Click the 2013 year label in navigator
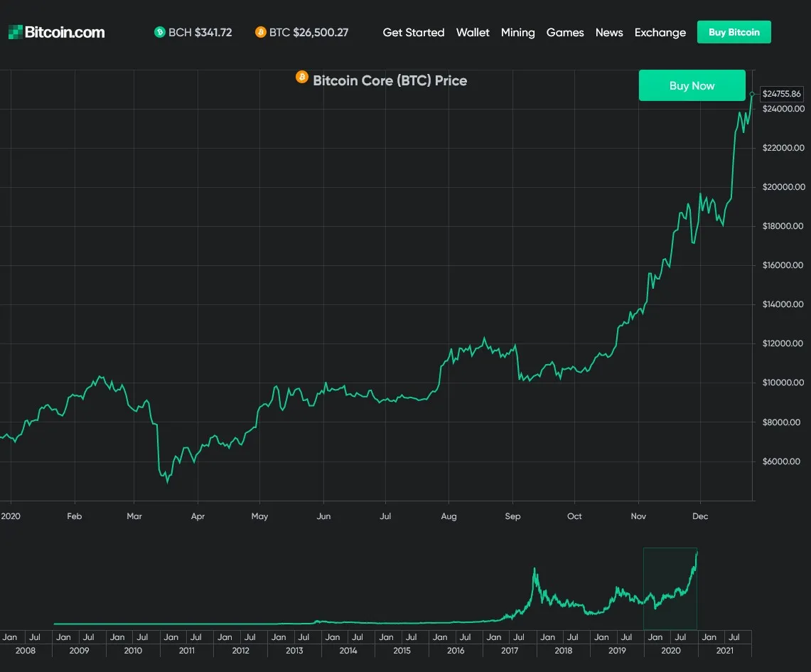 click(294, 650)
